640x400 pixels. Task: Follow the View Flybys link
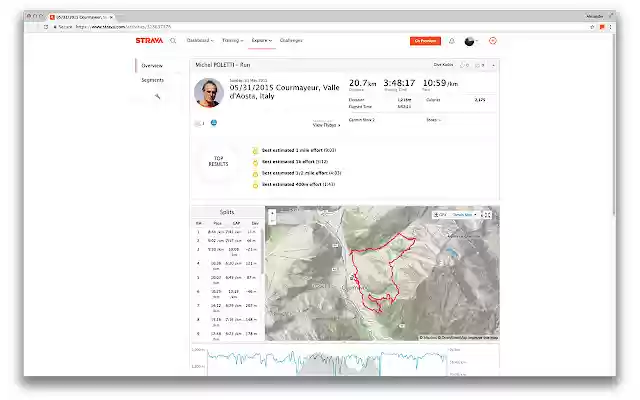coord(326,125)
